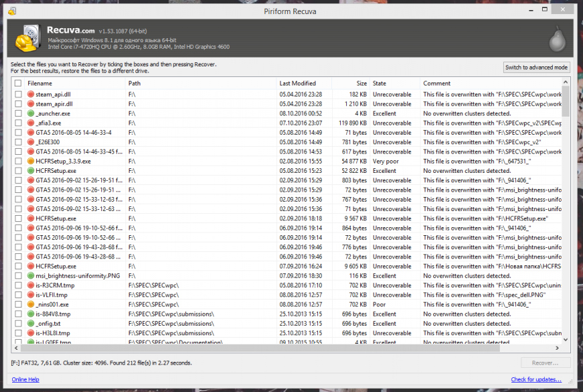Sort list by Comment column header

(x=491, y=84)
